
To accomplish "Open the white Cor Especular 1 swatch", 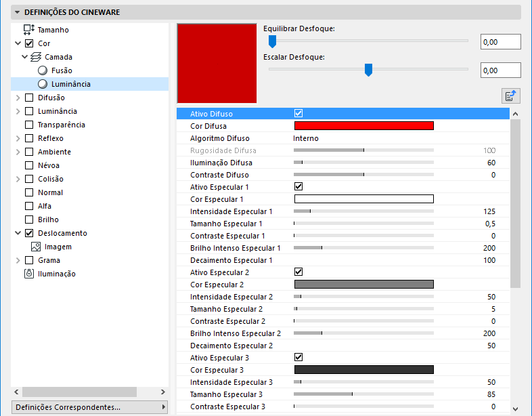I will point(363,199).
